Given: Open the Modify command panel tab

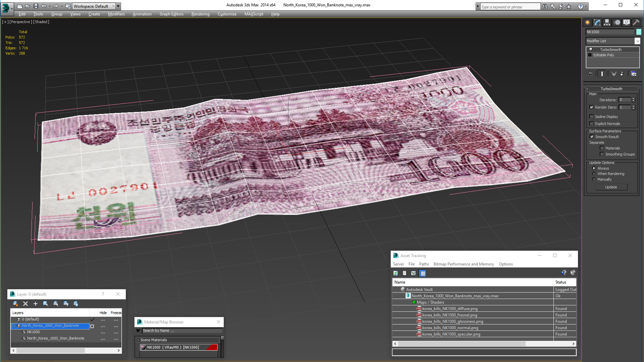Looking at the screenshot, I should (x=597, y=22).
